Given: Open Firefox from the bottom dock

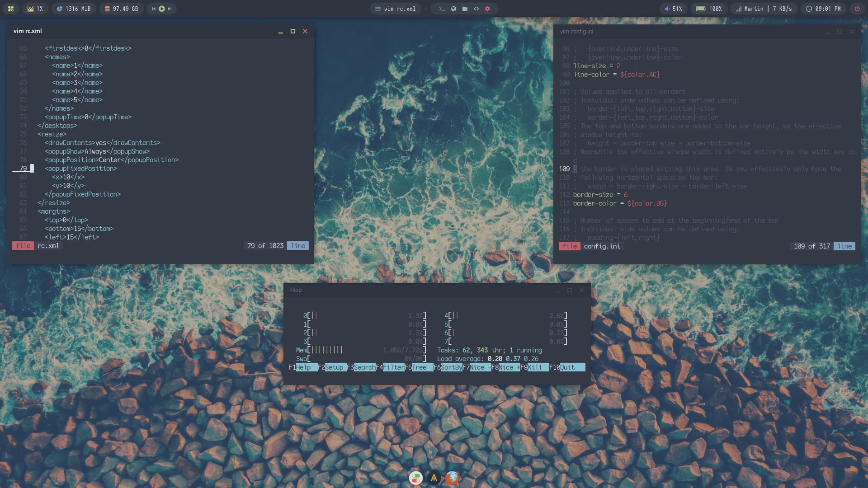Looking at the screenshot, I should click(452, 478).
